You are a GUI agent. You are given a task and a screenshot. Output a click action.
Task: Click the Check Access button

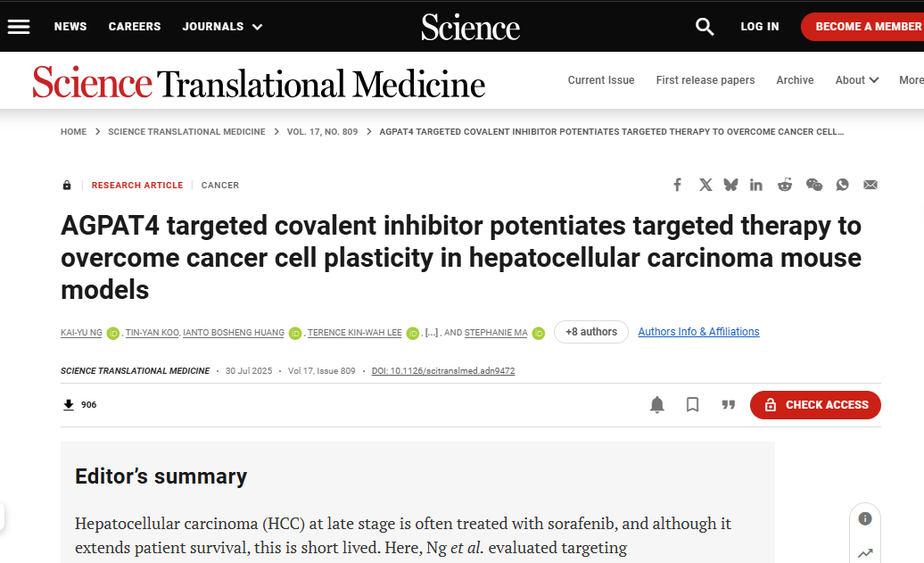pyautogui.click(x=815, y=405)
